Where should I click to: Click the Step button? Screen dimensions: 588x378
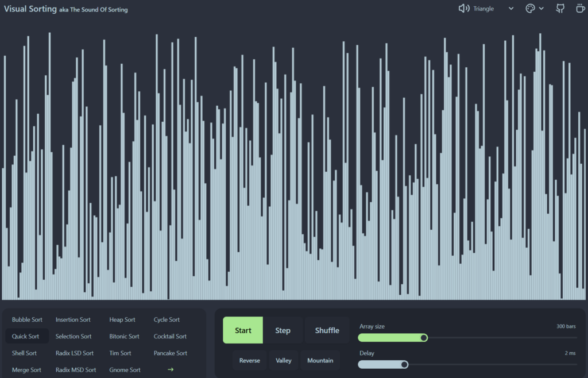point(283,330)
